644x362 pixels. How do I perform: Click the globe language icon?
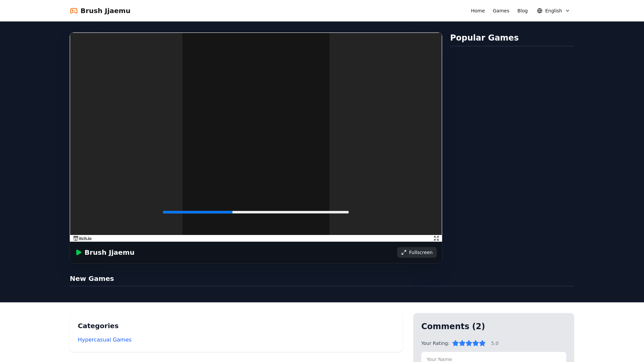coord(540,11)
